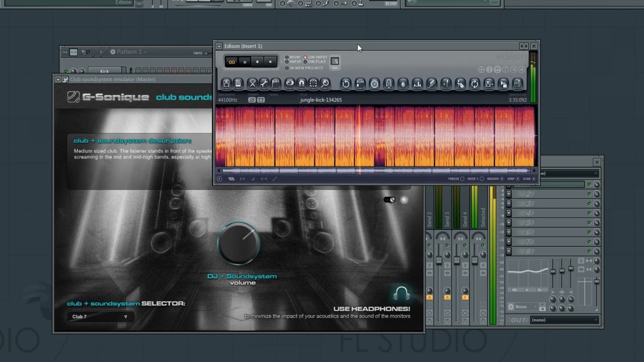Click the loop arrows icon in Edison toolbar

coord(474,83)
